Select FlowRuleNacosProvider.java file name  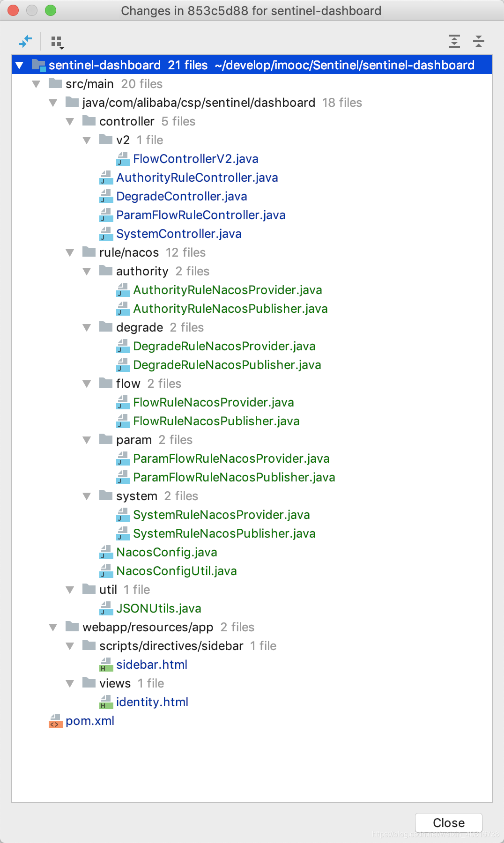tap(214, 402)
